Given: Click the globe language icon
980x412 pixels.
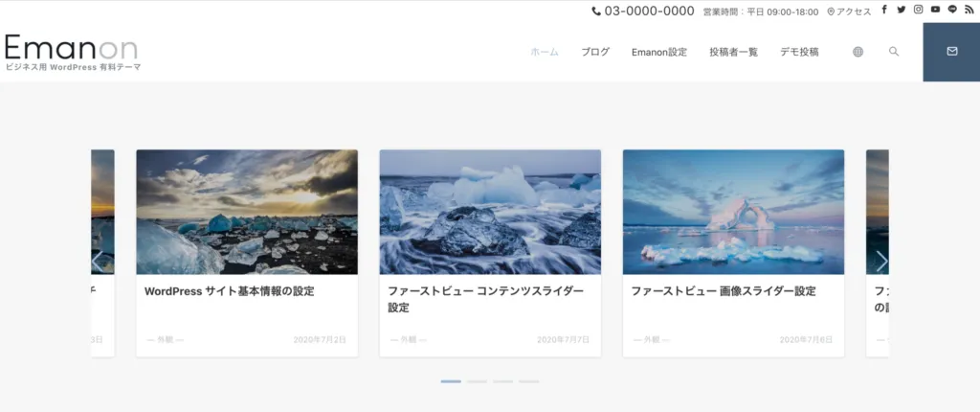Looking at the screenshot, I should click(858, 52).
